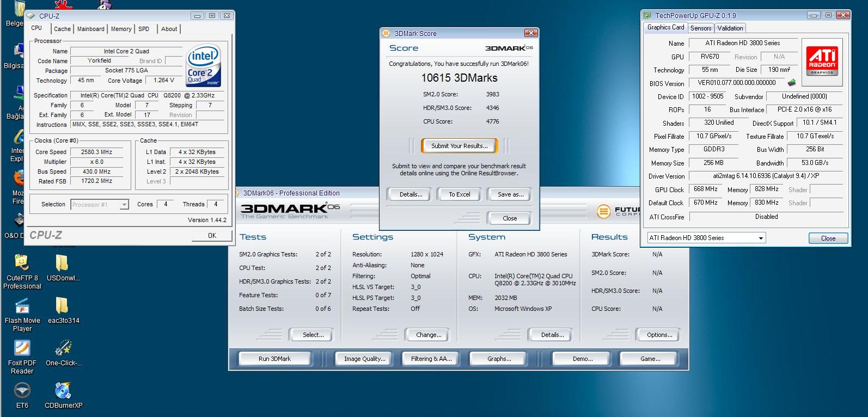
Task: Click Run 3DMark button
Action: click(274, 359)
